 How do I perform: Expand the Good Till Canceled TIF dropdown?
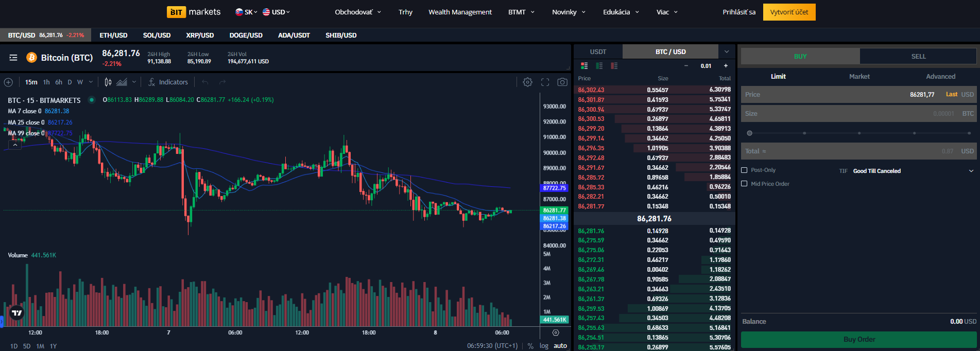[971, 171]
